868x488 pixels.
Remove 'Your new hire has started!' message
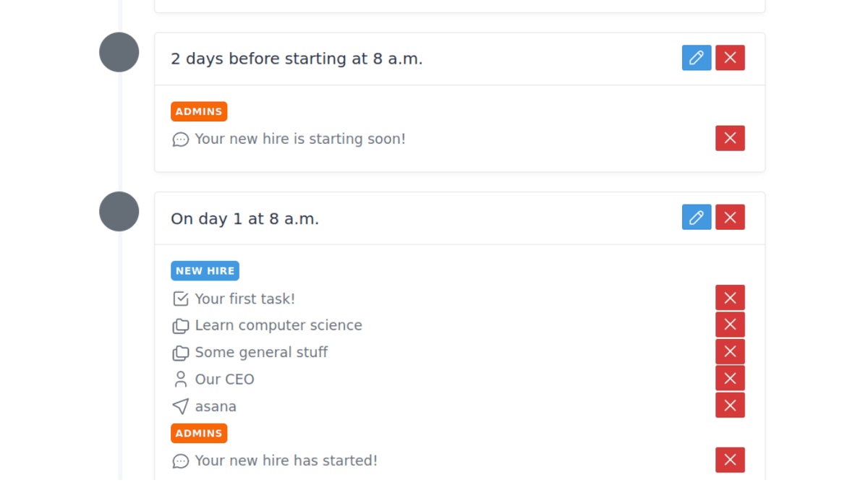(730, 460)
